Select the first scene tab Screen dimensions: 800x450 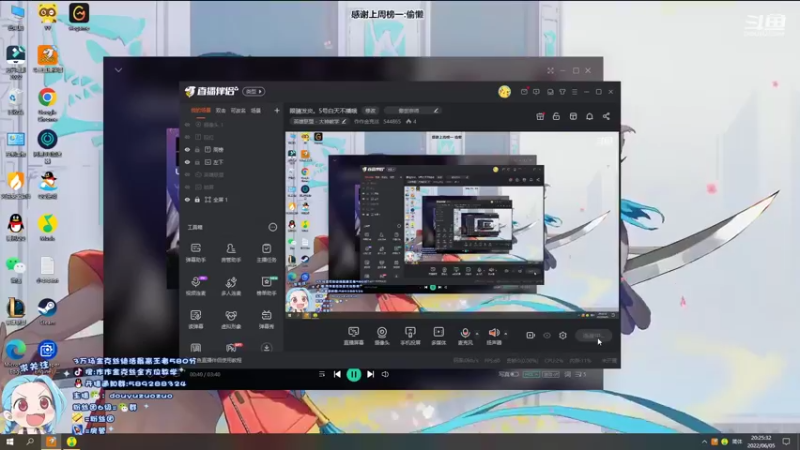pyautogui.click(x=201, y=110)
